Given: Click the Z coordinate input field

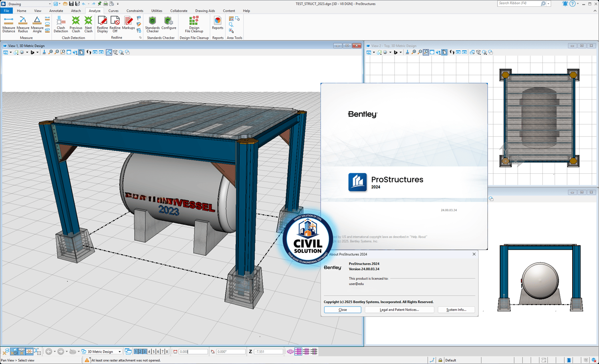Looking at the screenshot, I should point(268,352).
